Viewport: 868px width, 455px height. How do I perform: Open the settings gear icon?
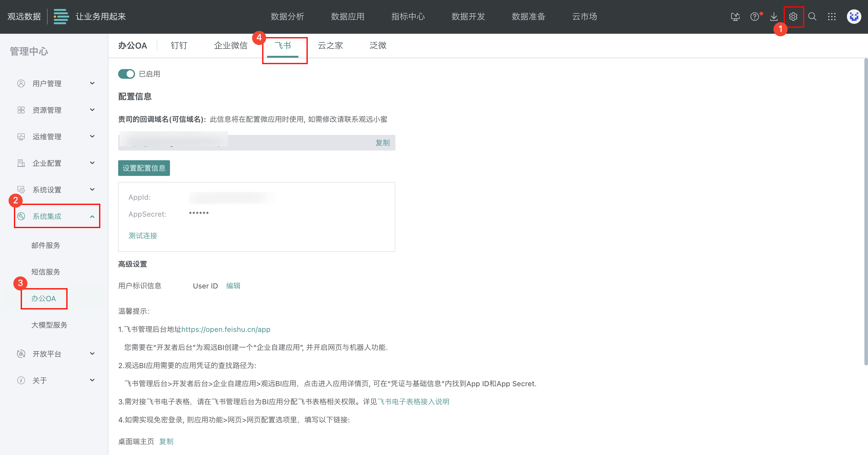click(793, 17)
